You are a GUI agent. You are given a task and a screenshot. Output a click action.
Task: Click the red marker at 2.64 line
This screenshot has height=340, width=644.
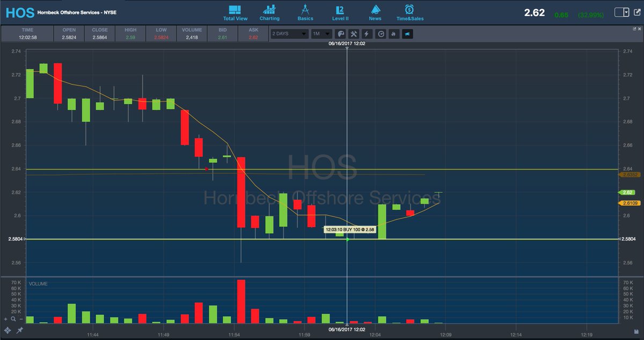coord(207,169)
